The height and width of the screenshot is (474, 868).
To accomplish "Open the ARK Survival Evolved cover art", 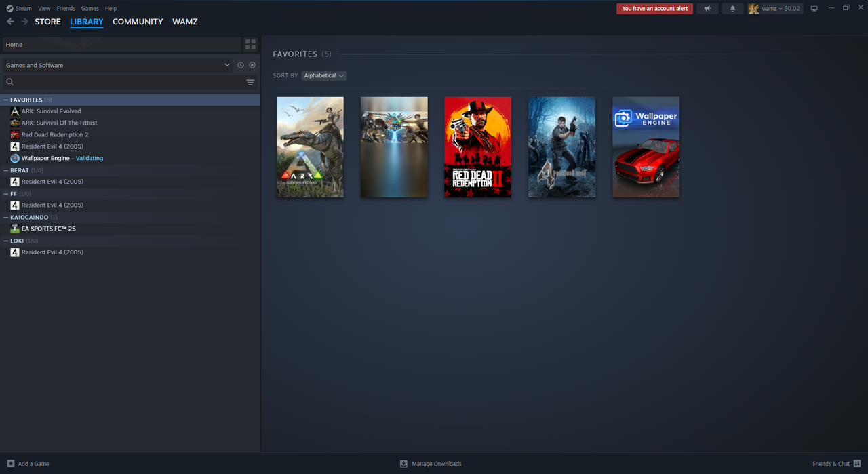I will coord(310,147).
